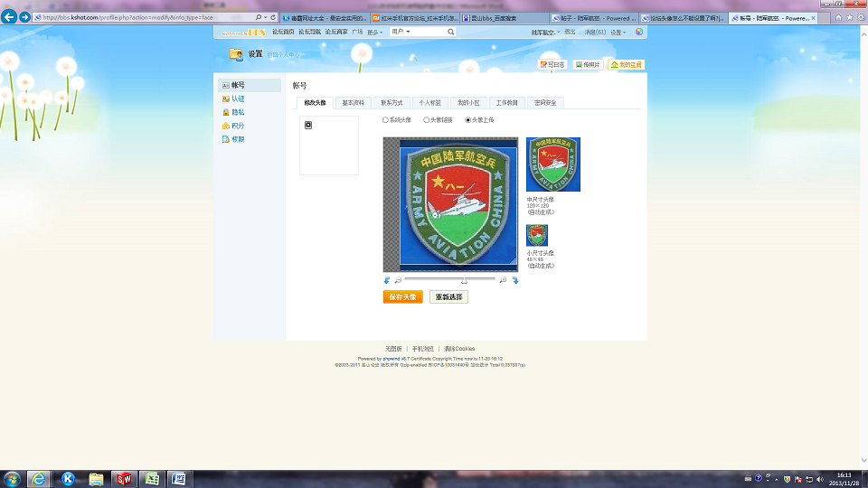Open the File Explorer taskbar icon

click(x=96, y=479)
